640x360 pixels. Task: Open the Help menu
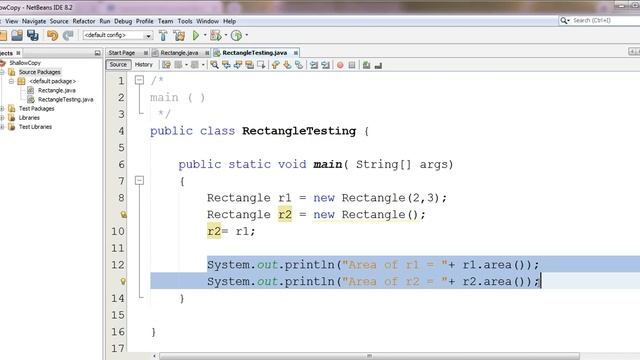click(x=229, y=21)
